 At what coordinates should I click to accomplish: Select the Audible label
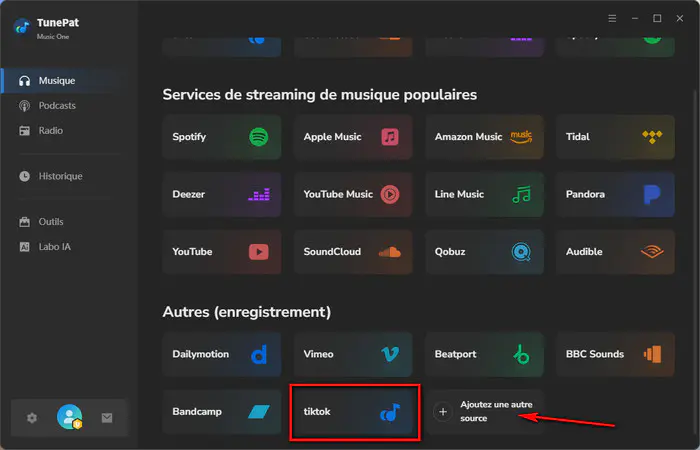coord(584,252)
